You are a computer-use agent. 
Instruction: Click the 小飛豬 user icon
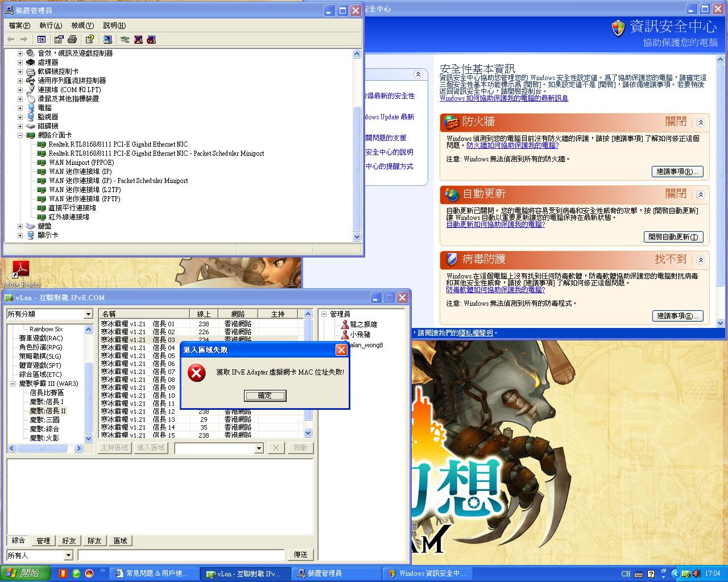click(x=345, y=334)
